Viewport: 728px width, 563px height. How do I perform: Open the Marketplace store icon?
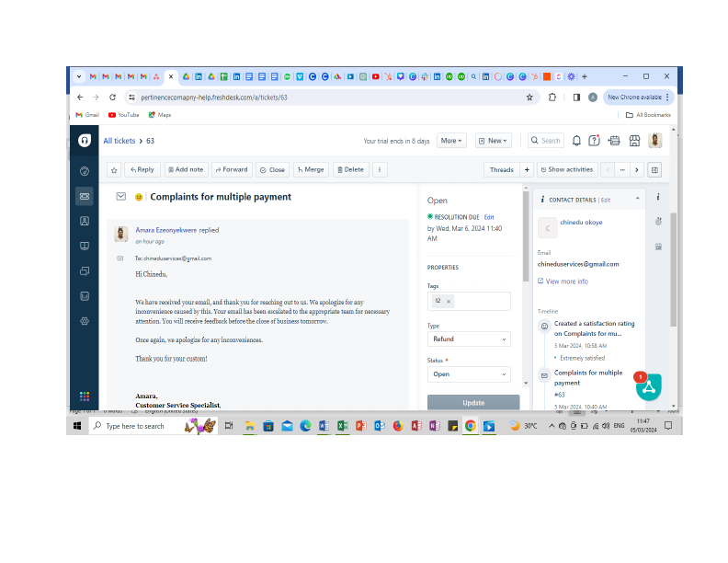click(x=634, y=140)
